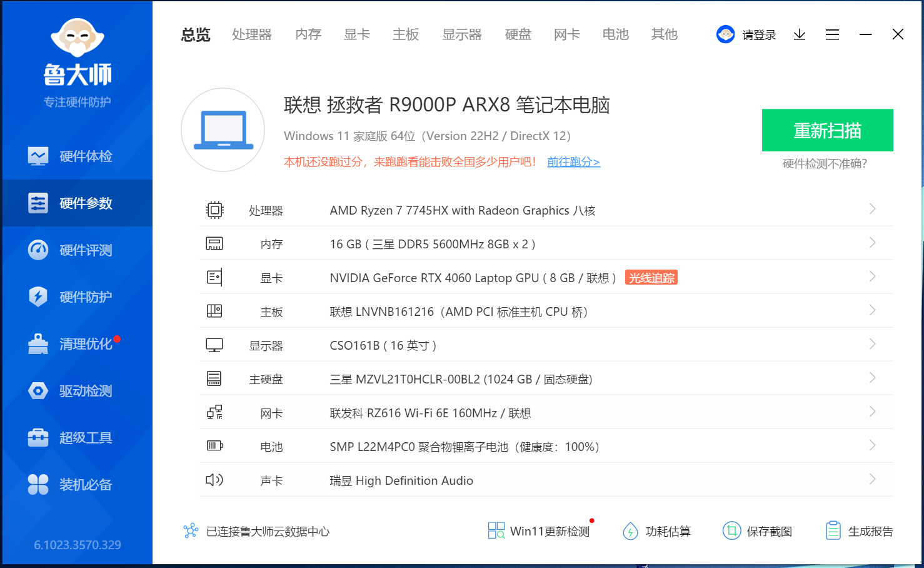The height and width of the screenshot is (568, 924).
Task: Switch to the 其他 tab
Action: (x=665, y=34)
